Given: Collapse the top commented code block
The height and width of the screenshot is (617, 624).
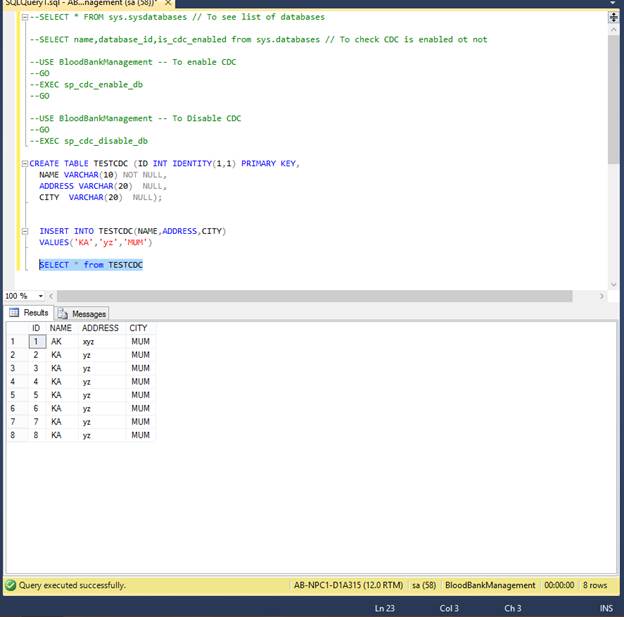Looking at the screenshot, I should point(23,17).
